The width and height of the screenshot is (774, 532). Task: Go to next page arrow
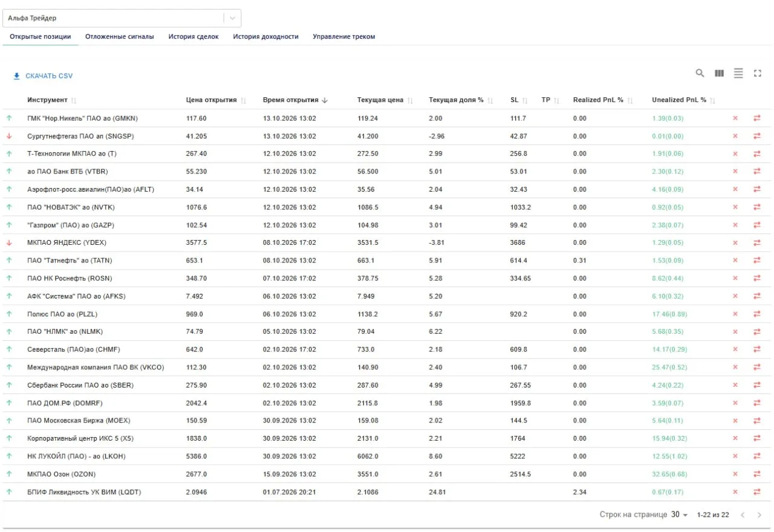point(759,515)
